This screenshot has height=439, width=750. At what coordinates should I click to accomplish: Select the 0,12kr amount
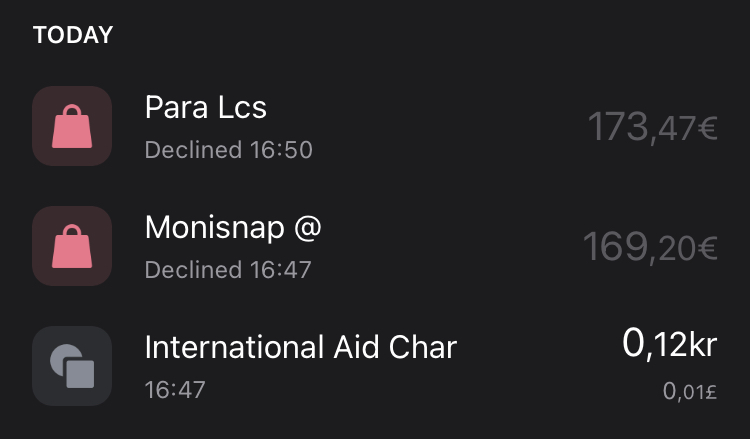pos(669,345)
